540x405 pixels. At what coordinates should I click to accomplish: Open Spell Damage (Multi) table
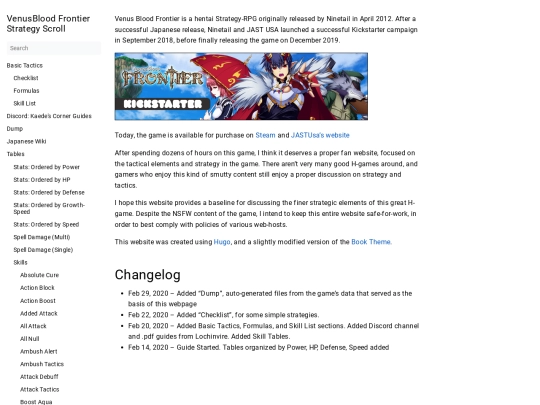[x=42, y=237]
